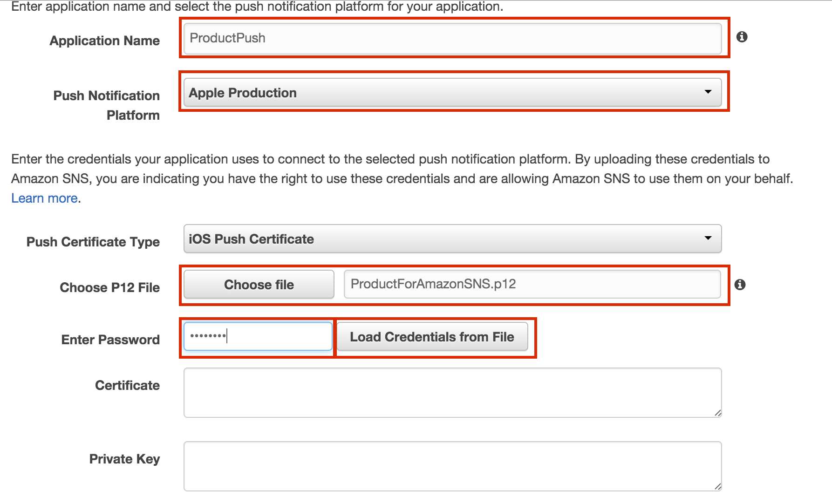This screenshot has height=504, width=832.
Task: Click inside the Certificate text area
Action: point(452,393)
